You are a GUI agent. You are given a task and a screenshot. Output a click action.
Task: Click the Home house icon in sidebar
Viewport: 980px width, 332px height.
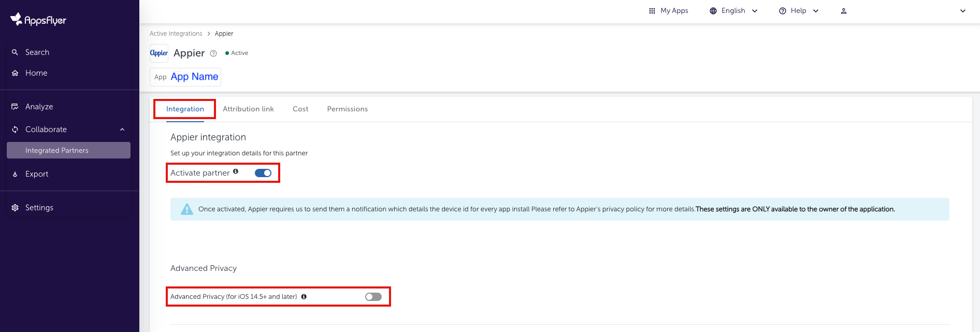15,73
